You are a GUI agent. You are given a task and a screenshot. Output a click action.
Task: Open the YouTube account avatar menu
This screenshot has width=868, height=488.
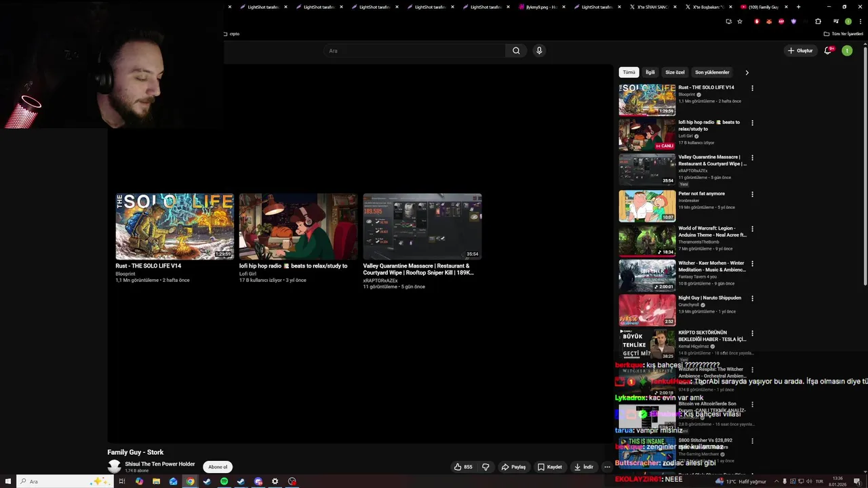[x=847, y=51]
